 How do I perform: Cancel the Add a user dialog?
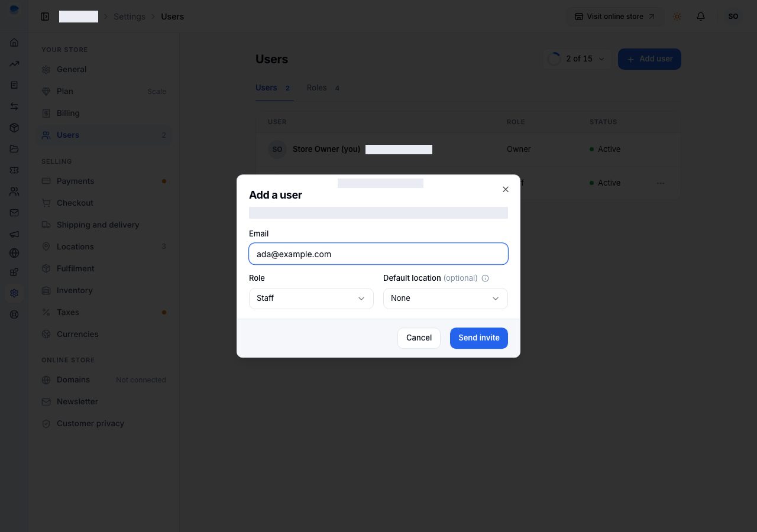point(419,338)
